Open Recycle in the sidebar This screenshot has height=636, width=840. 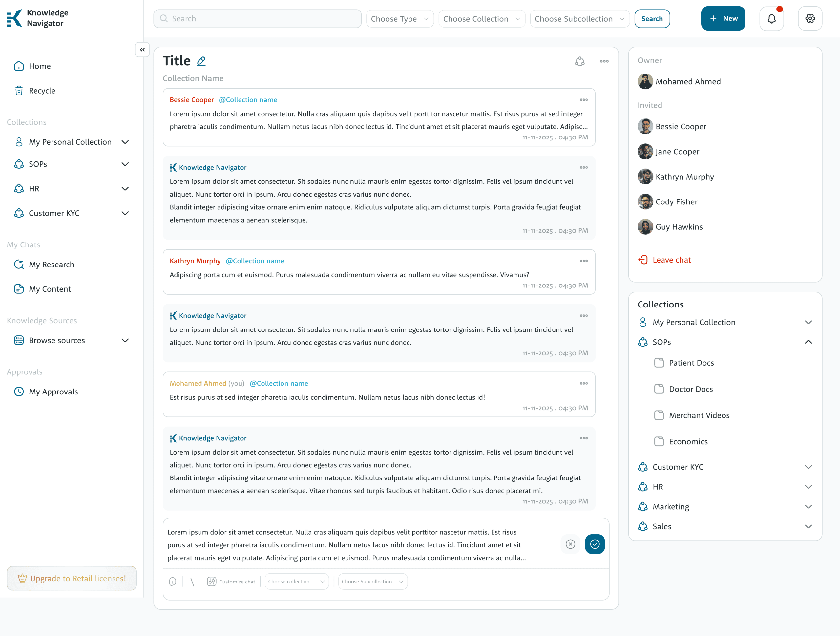tap(42, 91)
